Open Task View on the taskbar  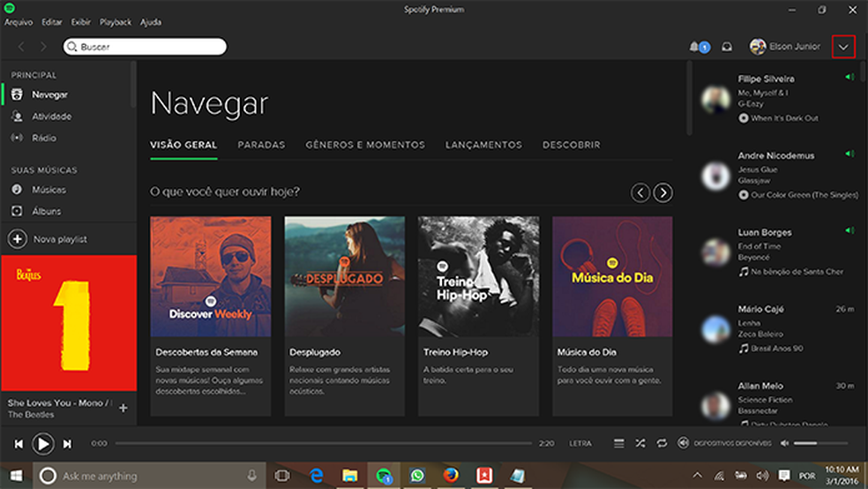point(282,476)
